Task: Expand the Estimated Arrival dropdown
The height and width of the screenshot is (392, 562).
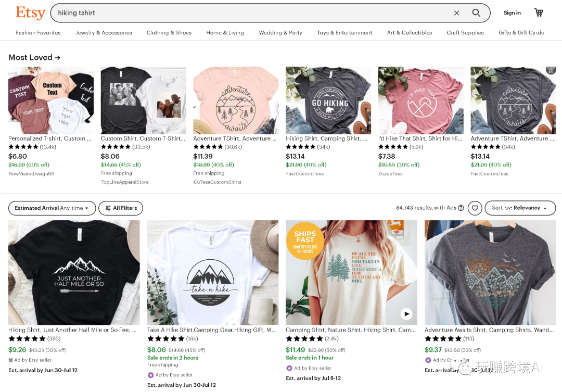Action: 52,208
